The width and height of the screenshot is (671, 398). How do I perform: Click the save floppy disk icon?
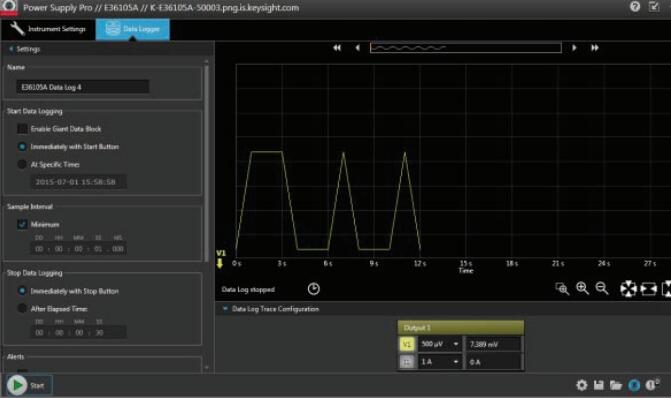point(599,385)
